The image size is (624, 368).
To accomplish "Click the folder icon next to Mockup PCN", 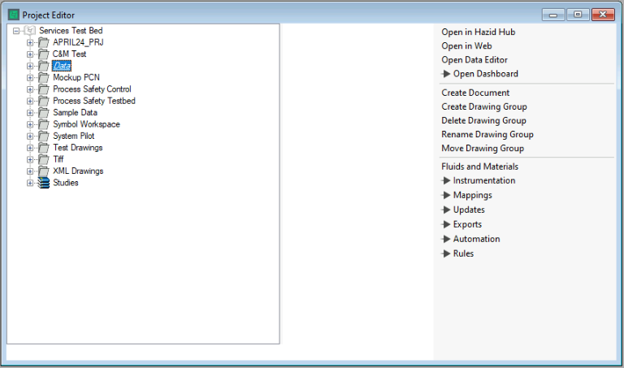I will (44, 78).
